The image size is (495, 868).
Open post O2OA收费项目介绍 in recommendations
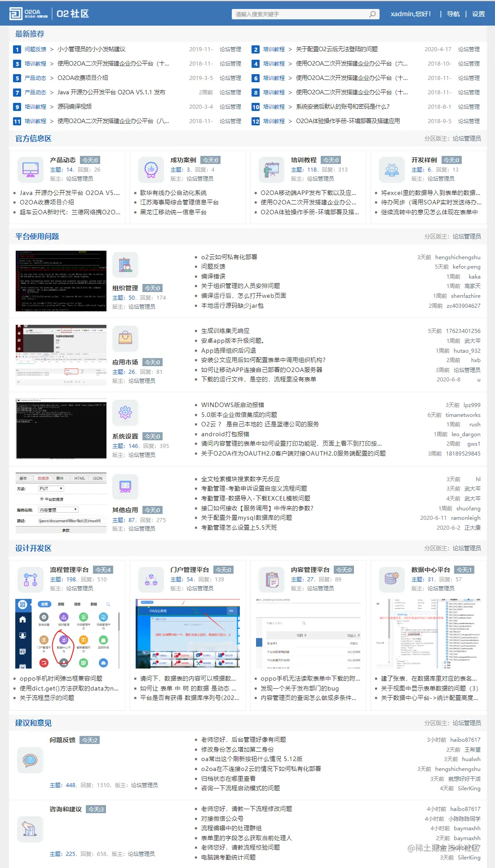click(83, 78)
